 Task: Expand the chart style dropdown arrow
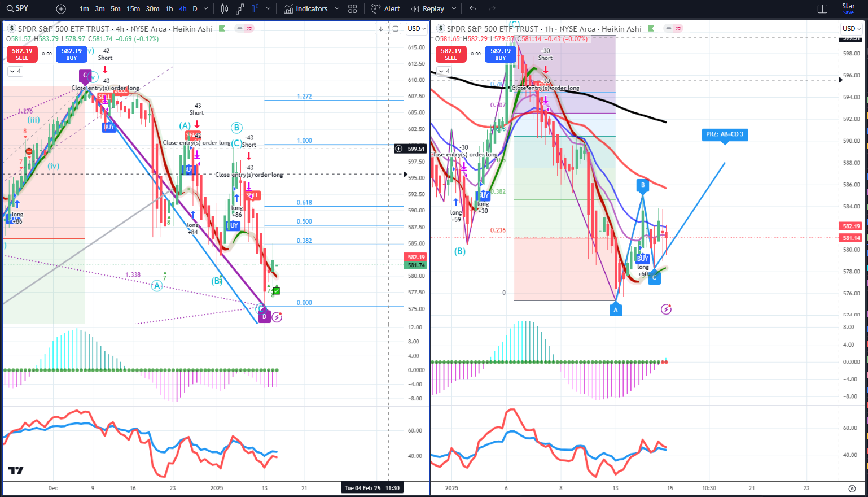coord(268,9)
